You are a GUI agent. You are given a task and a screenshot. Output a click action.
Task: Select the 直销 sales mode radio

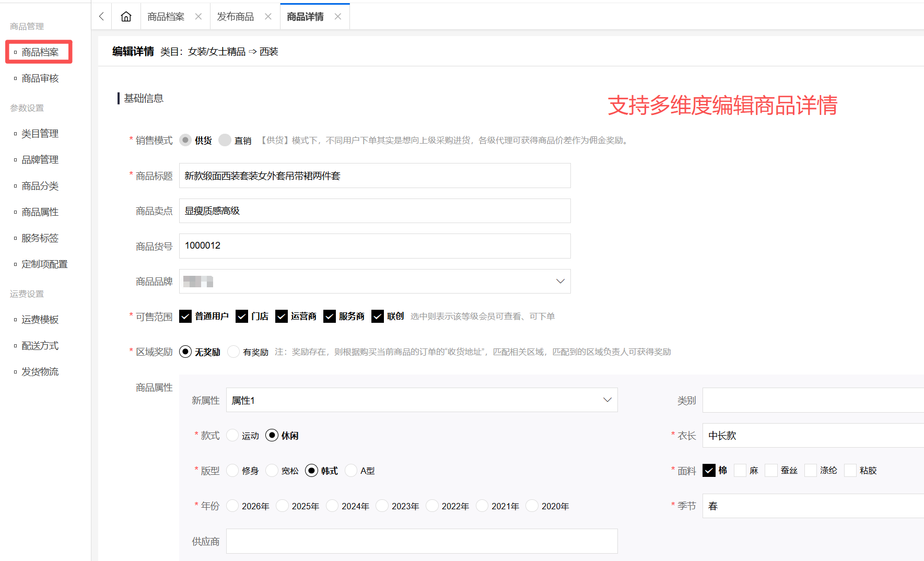coord(225,141)
